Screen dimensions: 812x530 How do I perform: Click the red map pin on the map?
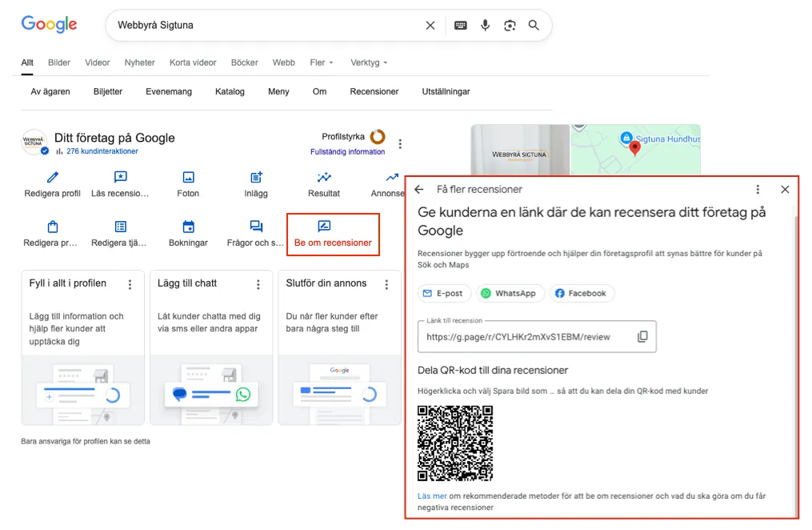tap(634, 148)
